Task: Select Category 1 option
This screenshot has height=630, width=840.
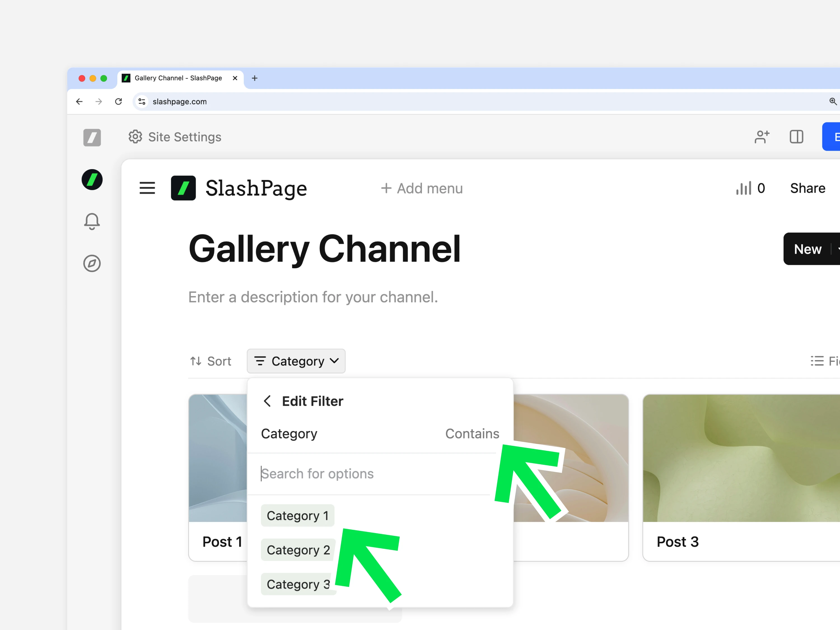Action: (298, 516)
